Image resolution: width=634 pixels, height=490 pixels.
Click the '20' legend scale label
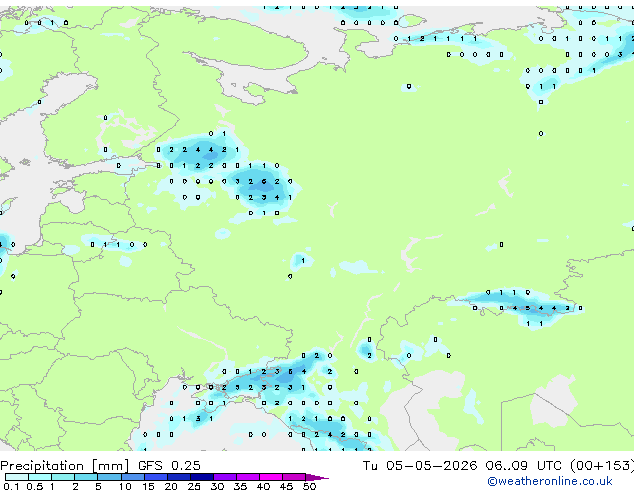[x=171, y=486]
